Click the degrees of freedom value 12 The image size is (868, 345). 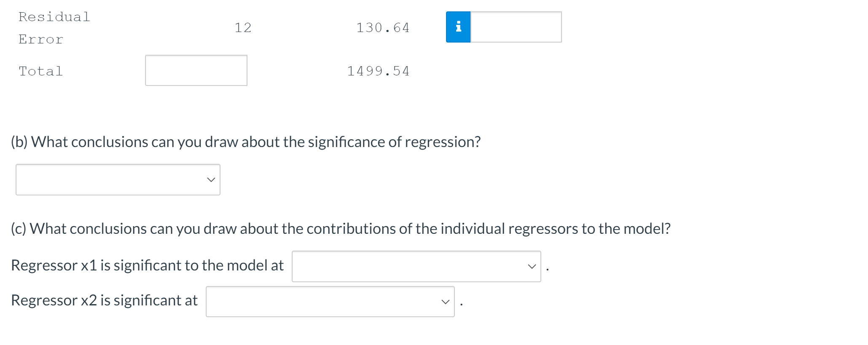(243, 28)
